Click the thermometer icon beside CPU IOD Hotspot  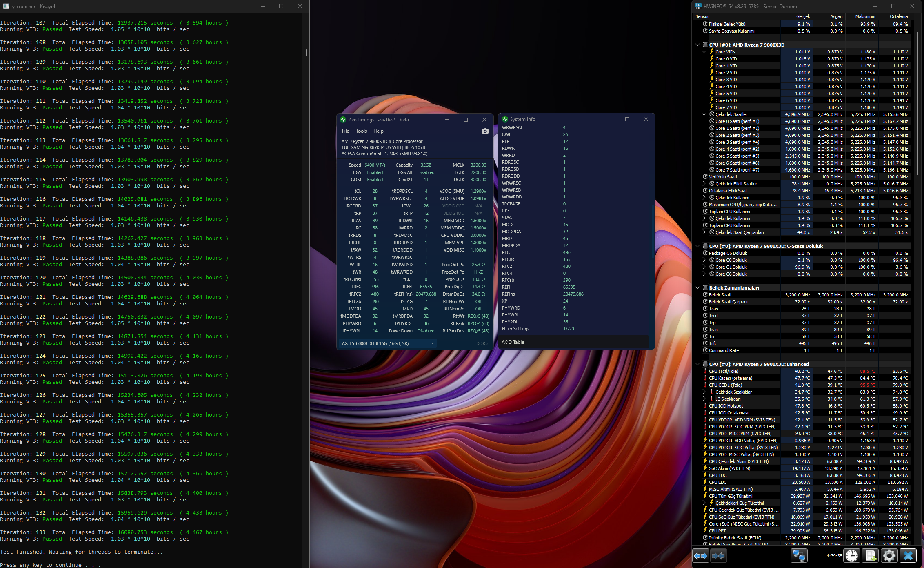[x=705, y=406]
